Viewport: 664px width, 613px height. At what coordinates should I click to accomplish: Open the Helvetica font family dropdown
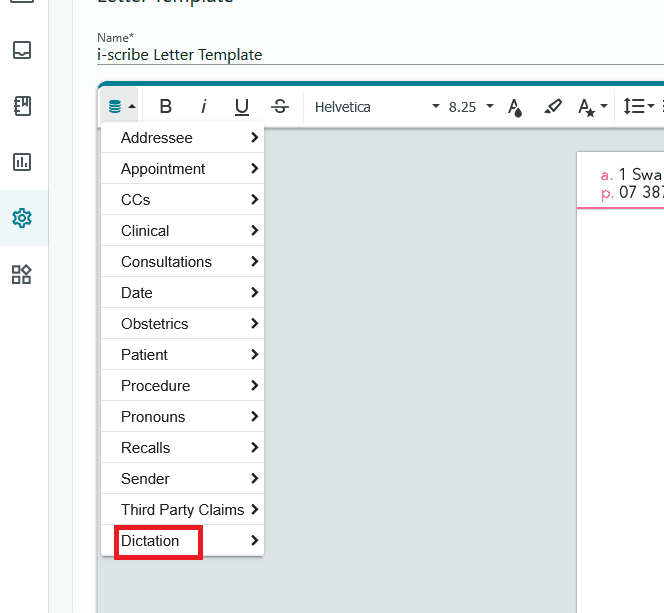point(377,107)
